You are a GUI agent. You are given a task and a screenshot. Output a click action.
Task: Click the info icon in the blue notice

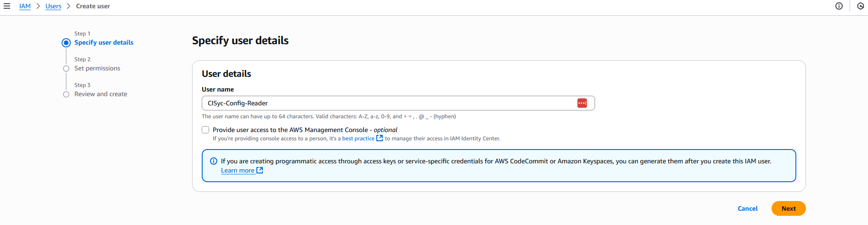214,161
